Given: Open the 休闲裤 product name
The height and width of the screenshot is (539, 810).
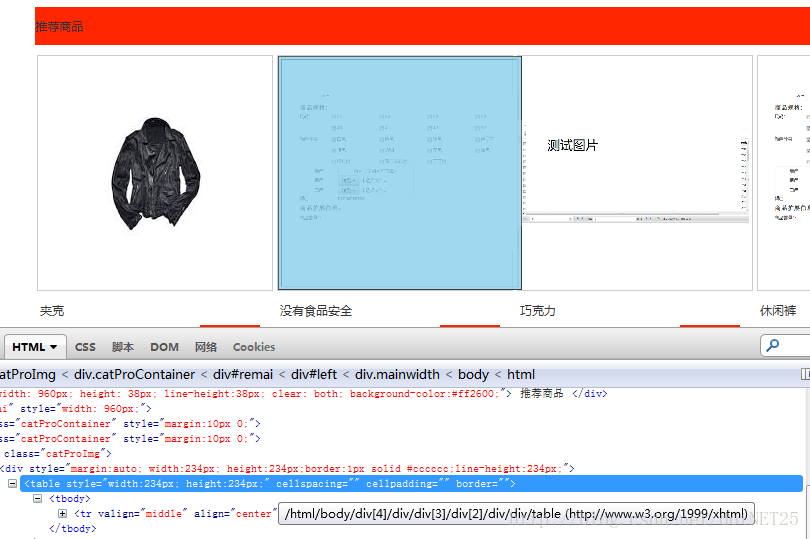Looking at the screenshot, I should [778, 311].
